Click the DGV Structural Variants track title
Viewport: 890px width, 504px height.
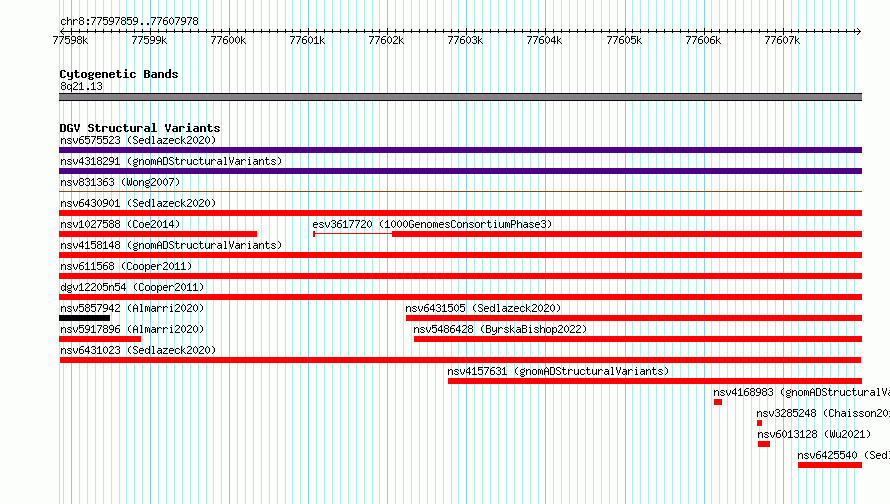[140, 128]
